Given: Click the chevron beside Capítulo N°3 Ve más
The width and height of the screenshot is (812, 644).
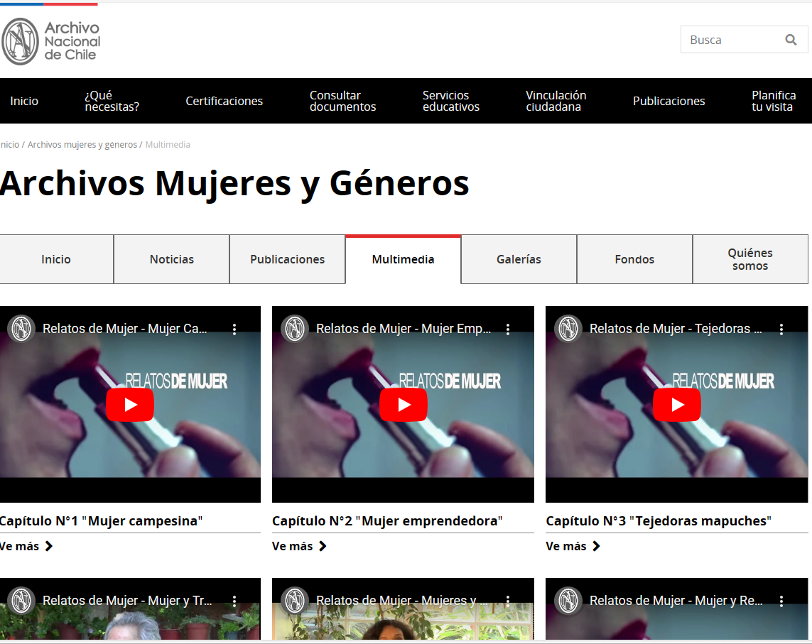Looking at the screenshot, I should click(x=597, y=546).
